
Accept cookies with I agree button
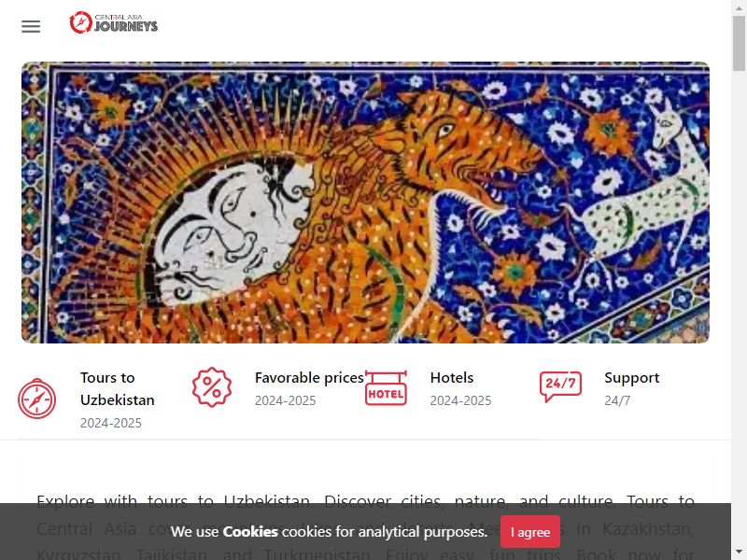(x=530, y=532)
